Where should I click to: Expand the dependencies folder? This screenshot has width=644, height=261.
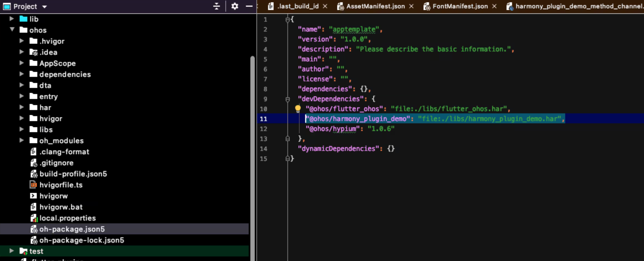22,74
